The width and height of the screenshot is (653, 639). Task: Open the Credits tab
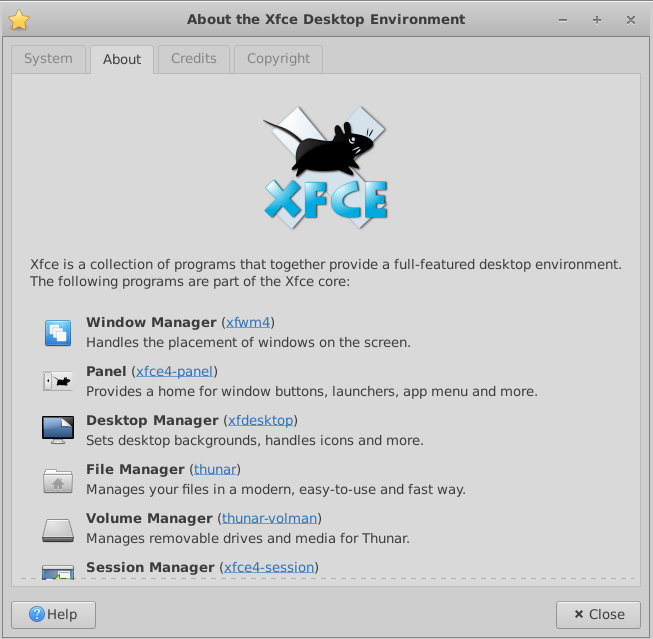[x=194, y=59]
